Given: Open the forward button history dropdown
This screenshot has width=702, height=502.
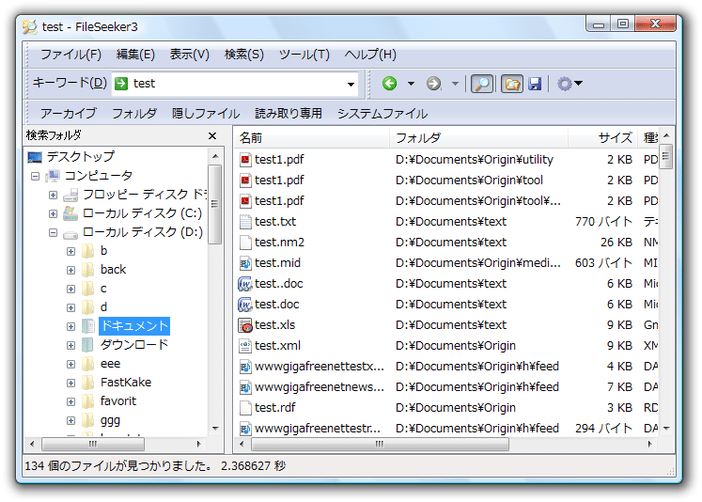Looking at the screenshot, I should [455, 84].
